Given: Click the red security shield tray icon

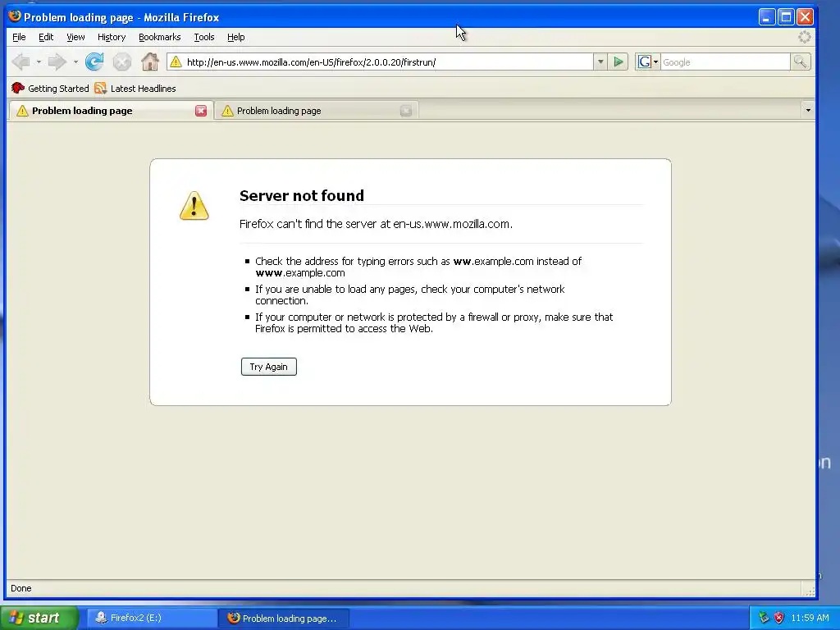Looking at the screenshot, I should pyautogui.click(x=779, y=618).
